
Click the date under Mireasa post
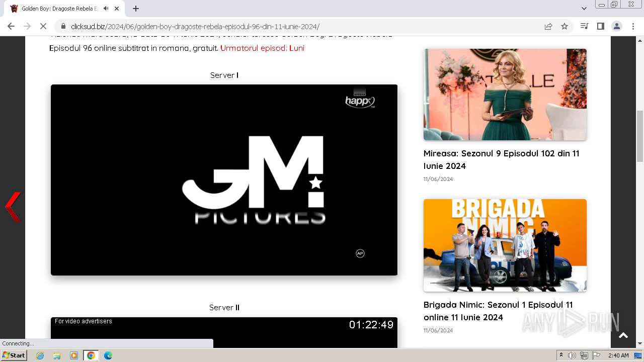(438, 179)
